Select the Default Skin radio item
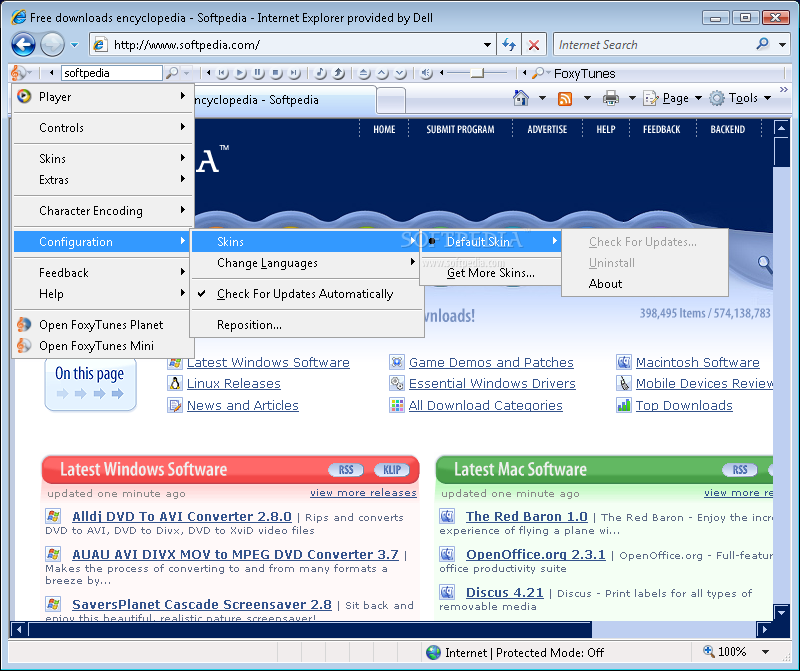800x671 pixels. 491,242
